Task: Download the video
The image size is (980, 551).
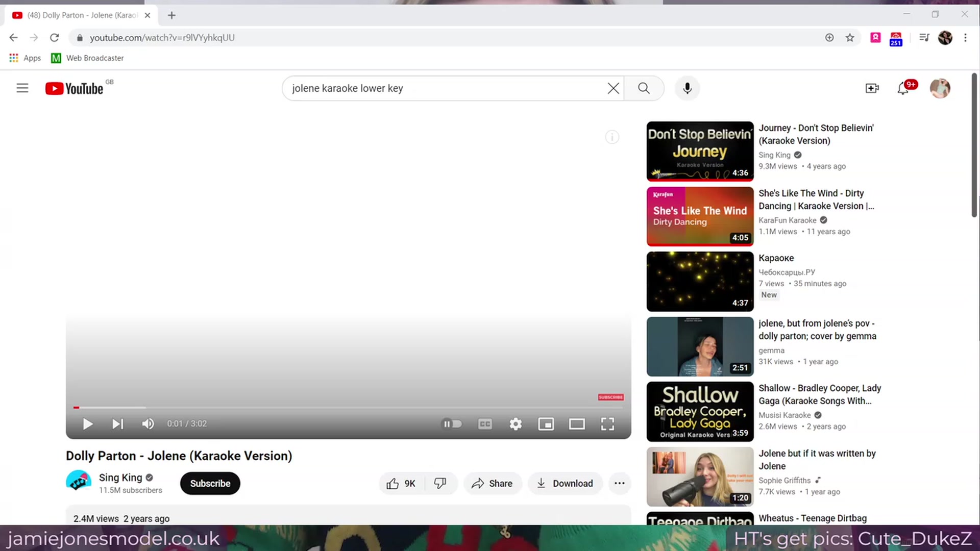Action: click(565, 483)
